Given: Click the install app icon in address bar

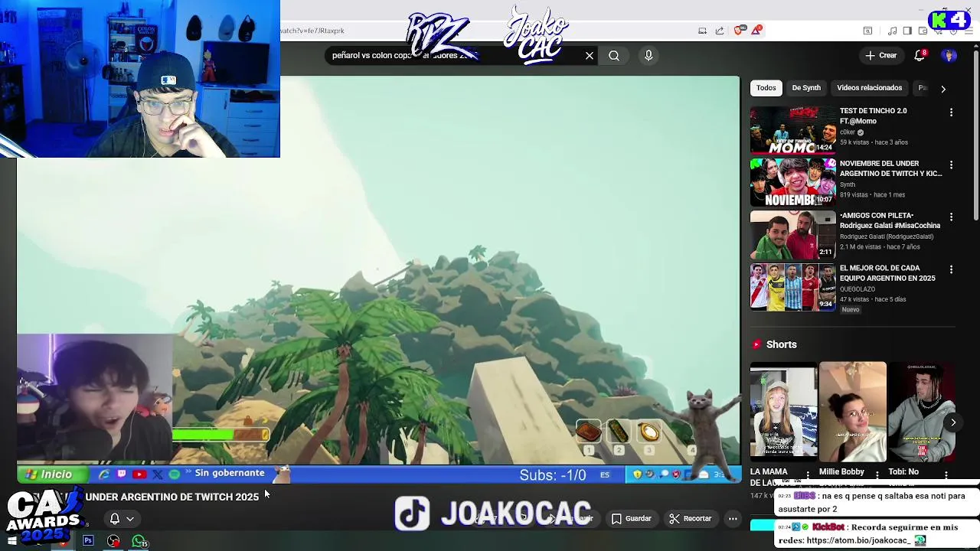Looking at the screenshot, I should (x=702, y=31).
